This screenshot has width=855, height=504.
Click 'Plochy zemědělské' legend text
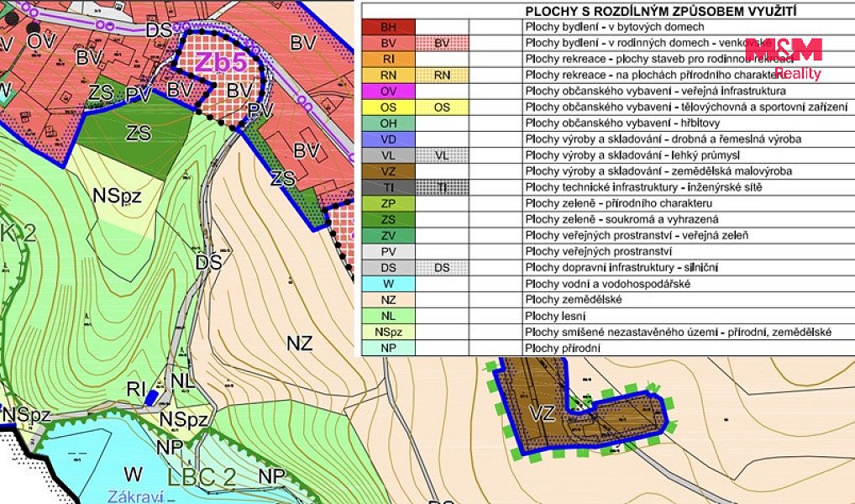click(573, 300)
